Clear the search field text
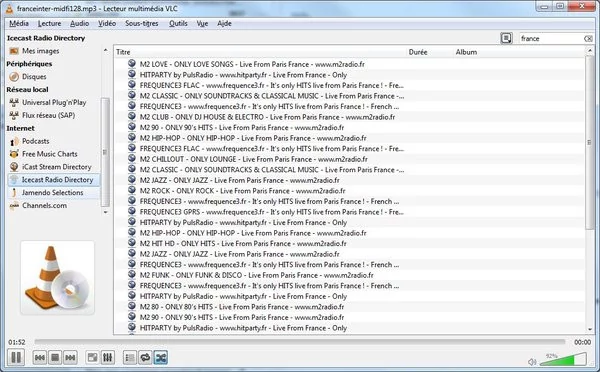 pos(588,39)
